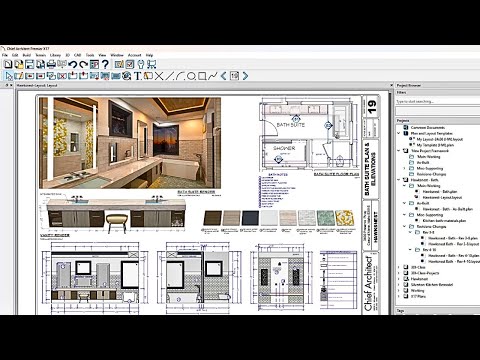Open the Build menu
480x360 pixels.
tap(27, 55)
